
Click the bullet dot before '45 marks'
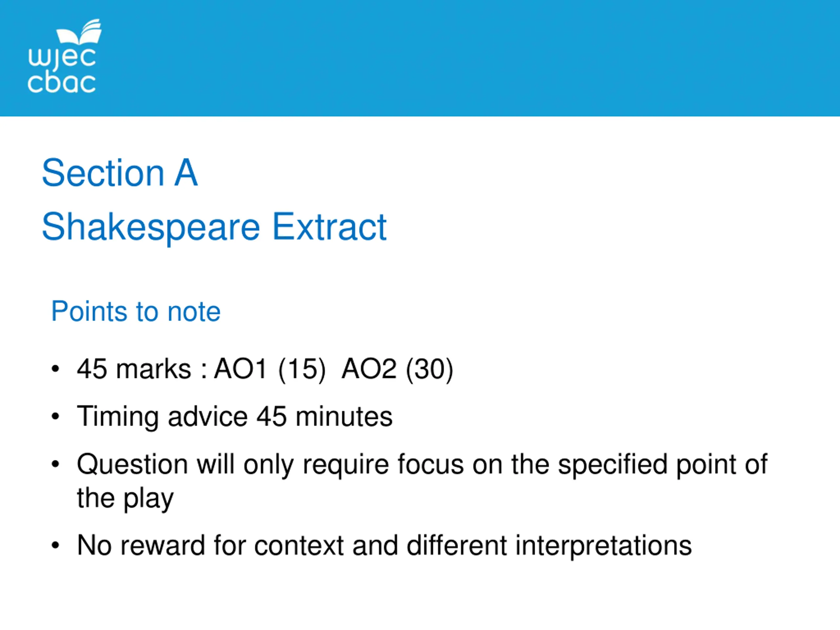point(55,369)
